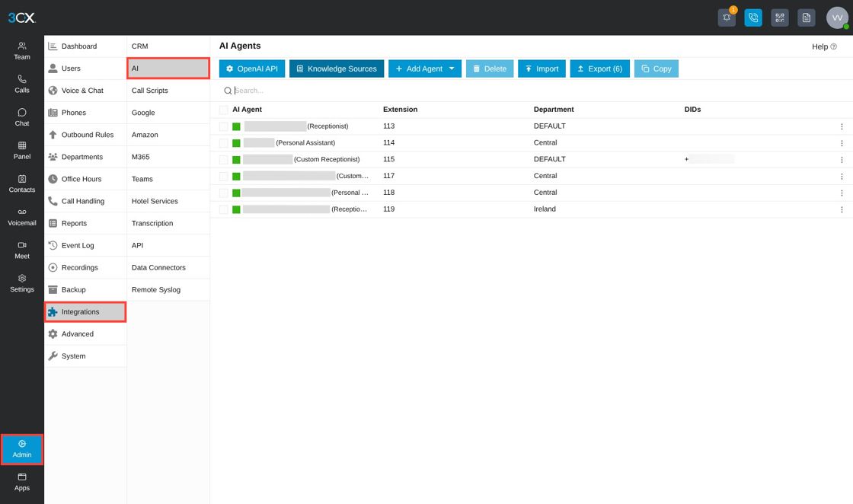Click the Copy button
The width and height of the screenshot is (853, 504).
coord(656,69)
